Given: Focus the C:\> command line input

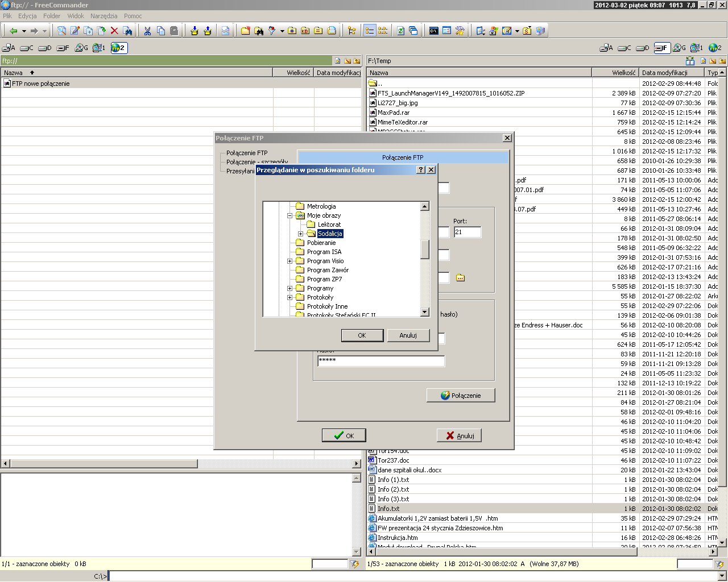Looking at the screenshot, I should 413,576.
